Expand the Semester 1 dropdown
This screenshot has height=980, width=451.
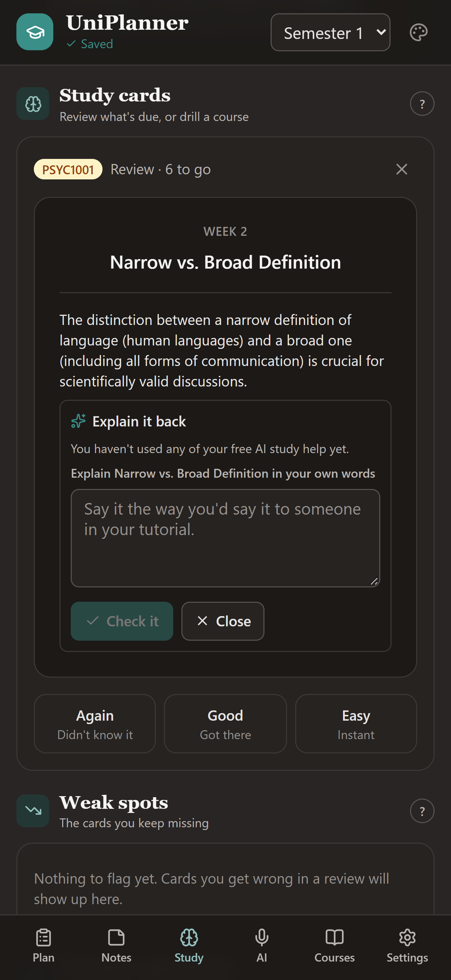tap(330, 32)
